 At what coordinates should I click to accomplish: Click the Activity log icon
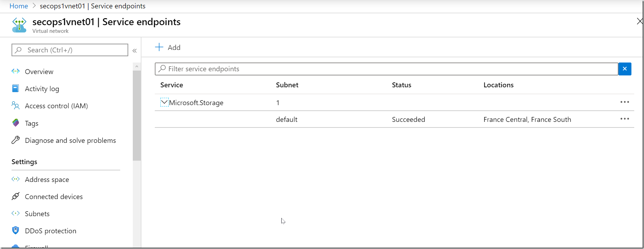point(15,88)
